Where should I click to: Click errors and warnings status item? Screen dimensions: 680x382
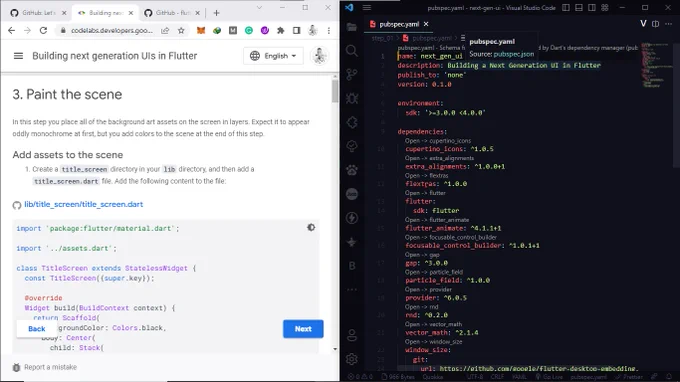point(360,377)
